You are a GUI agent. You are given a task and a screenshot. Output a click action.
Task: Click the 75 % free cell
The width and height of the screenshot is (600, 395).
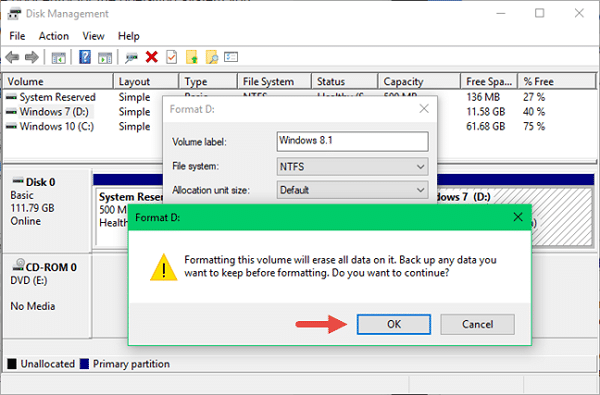tap(534, 126)
